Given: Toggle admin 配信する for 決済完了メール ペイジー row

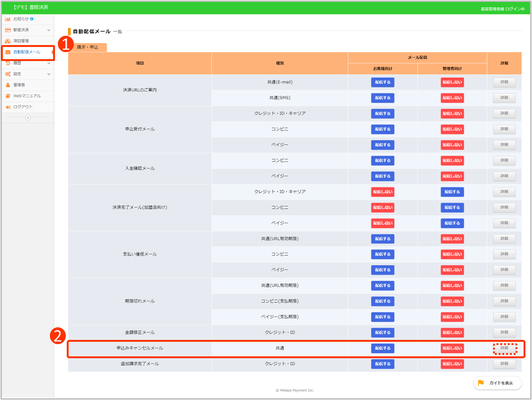Looking at the screenshot, I should pyautogui.click(x=452, y=223).
